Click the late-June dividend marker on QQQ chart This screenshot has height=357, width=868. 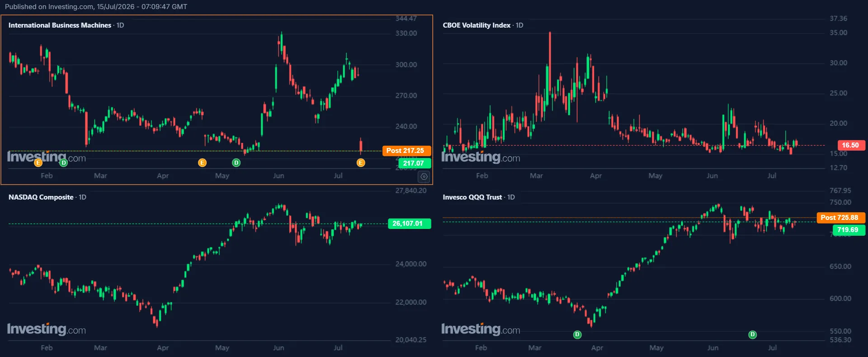pos(752,334)
